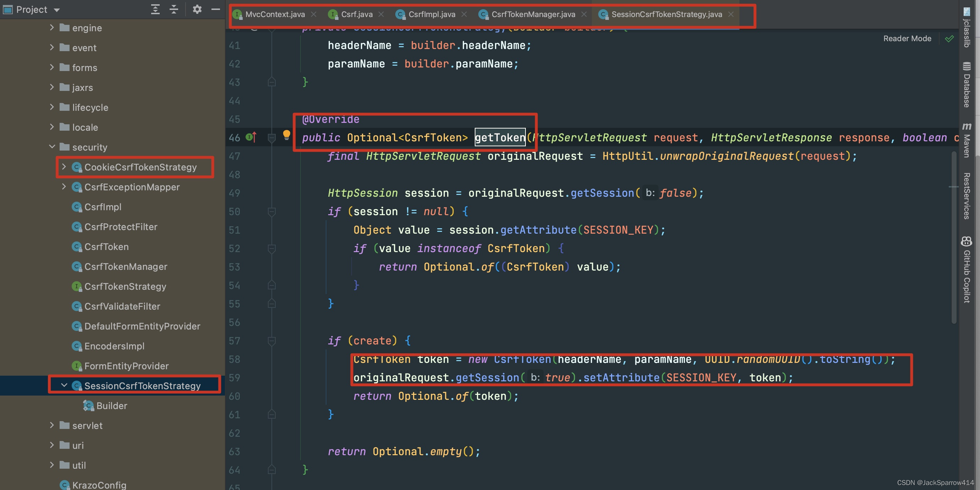The image size is (980, 490).
Task: Click the Collapse All icon in Project panel
Action: [x=174, y=9]
